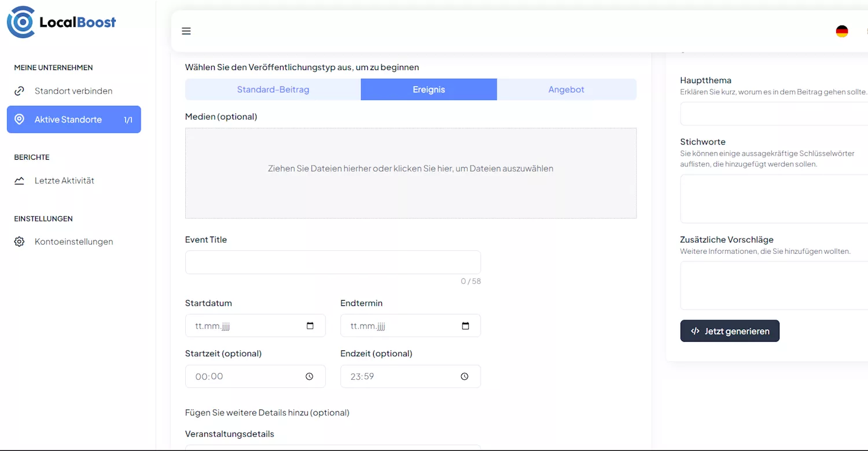This screenshot has width=868, height=451.
Task: Click the Jetzt generieren button
Action: pyautogui.click(x=730, y=331)
